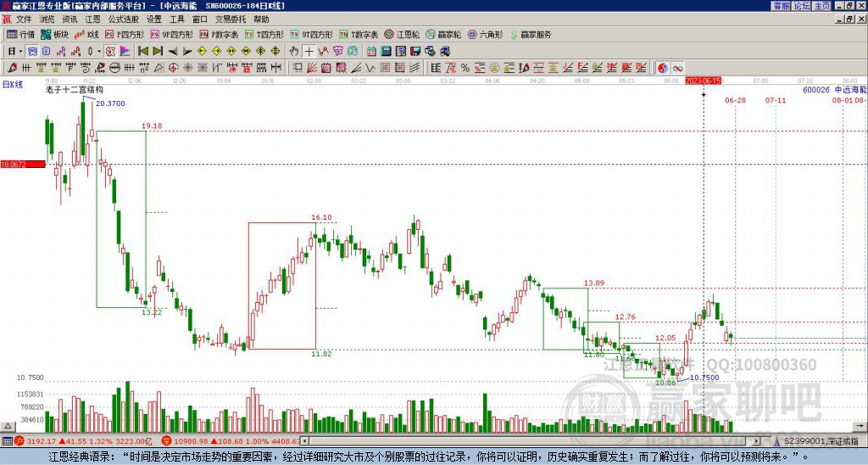Viewport: 868px width, 465px height.
Task: Open the 江恩轮 Gann wheel
Action: [x=403, y=34]
